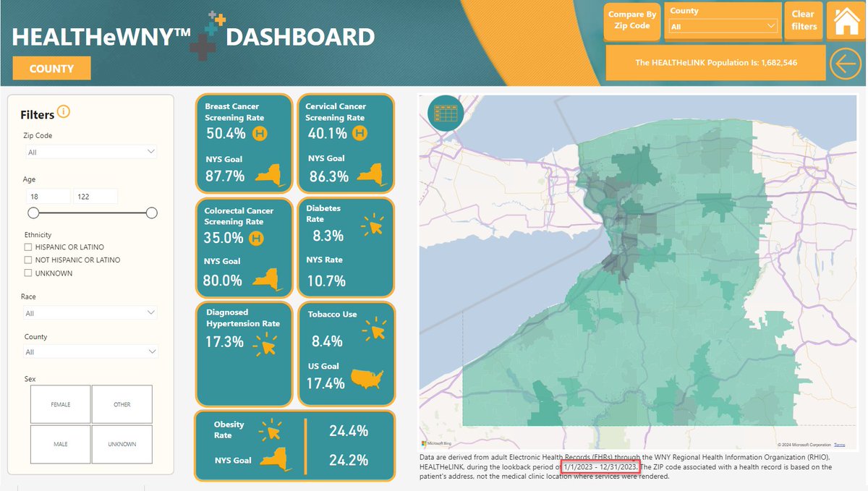Click Compare By Zip Code button
868x491 pixels.
point(631,20)
